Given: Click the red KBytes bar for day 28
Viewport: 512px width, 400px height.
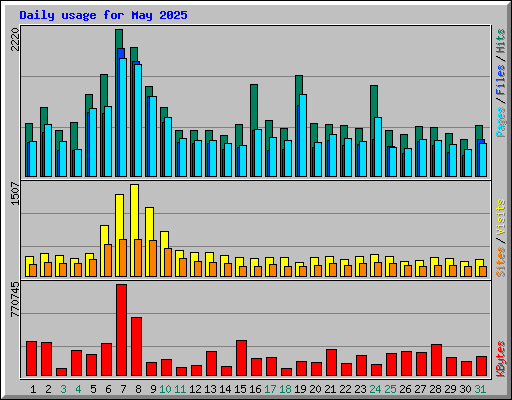Looking at the screenshot, I should click(436, 360).
